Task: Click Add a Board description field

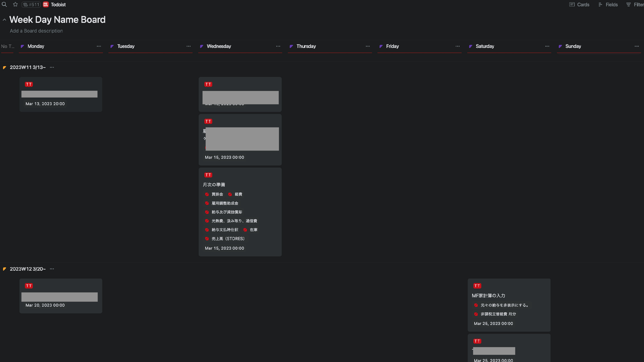Action: pos(36,31)
